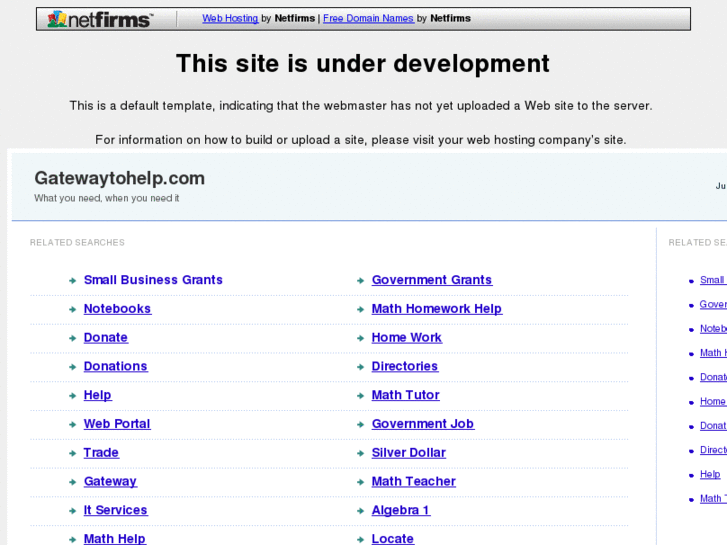Click the arrow icon beside Silver Dollar
Viewport: 727px width, 545px height.
tap(360, 453)
